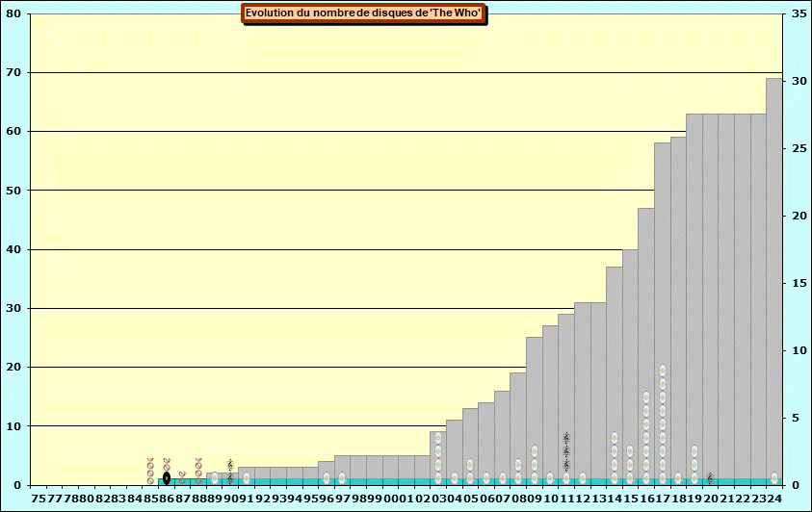Select the single disc icon at year 10
The image size is (812, 512).
550,478
